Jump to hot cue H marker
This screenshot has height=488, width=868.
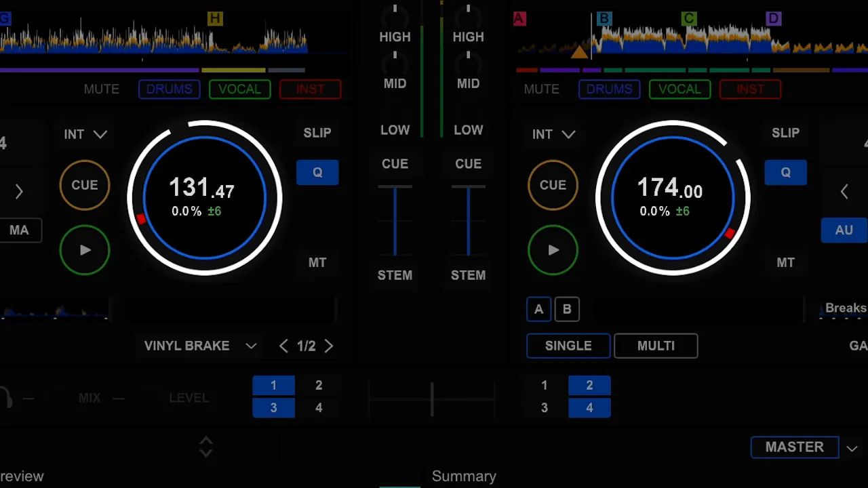215,18
